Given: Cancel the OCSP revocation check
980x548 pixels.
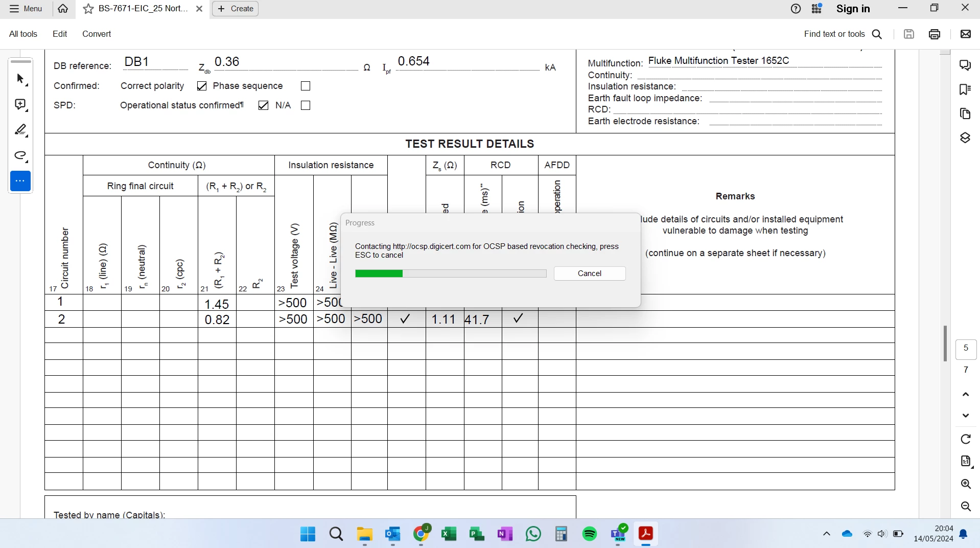Looking at the screenshot, I should [590, 273].
